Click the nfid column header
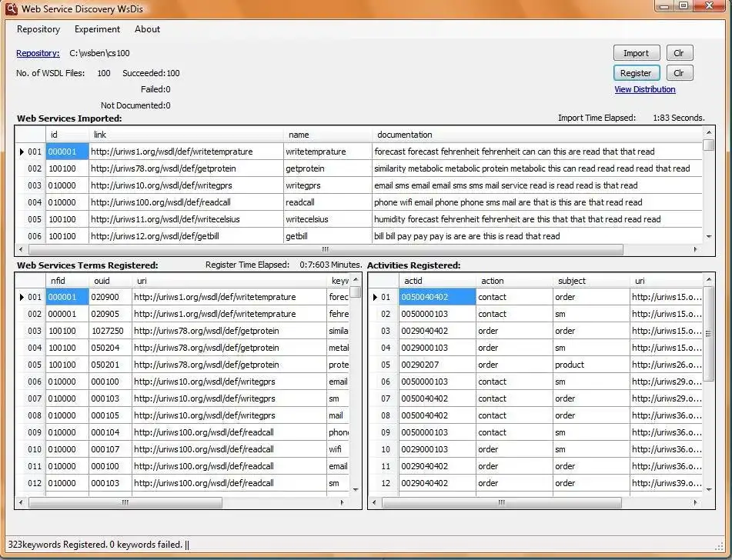 click(x=67, y=281)
